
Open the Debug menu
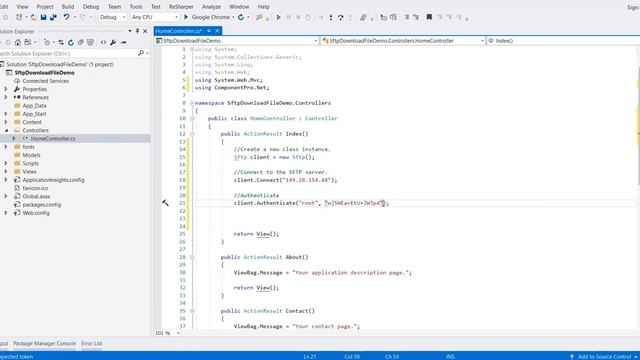(91, 7)
